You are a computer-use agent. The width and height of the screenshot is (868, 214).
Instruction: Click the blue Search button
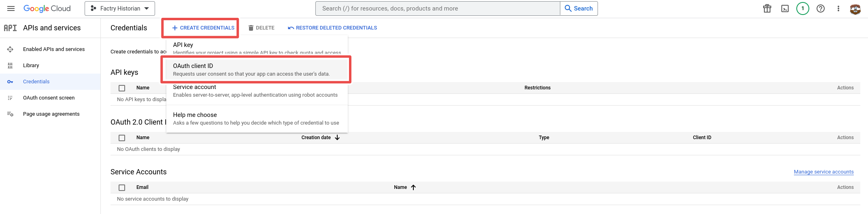[x=579, y=8]
